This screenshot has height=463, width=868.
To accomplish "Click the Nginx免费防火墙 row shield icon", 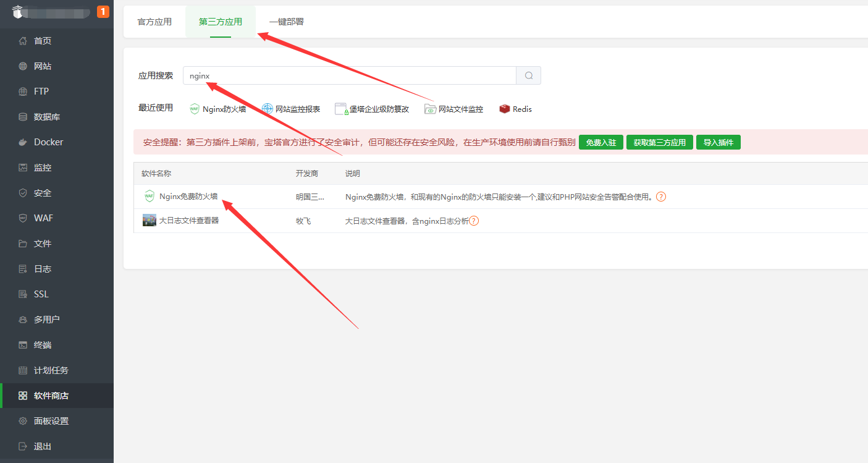I will [x=149, y=197].
